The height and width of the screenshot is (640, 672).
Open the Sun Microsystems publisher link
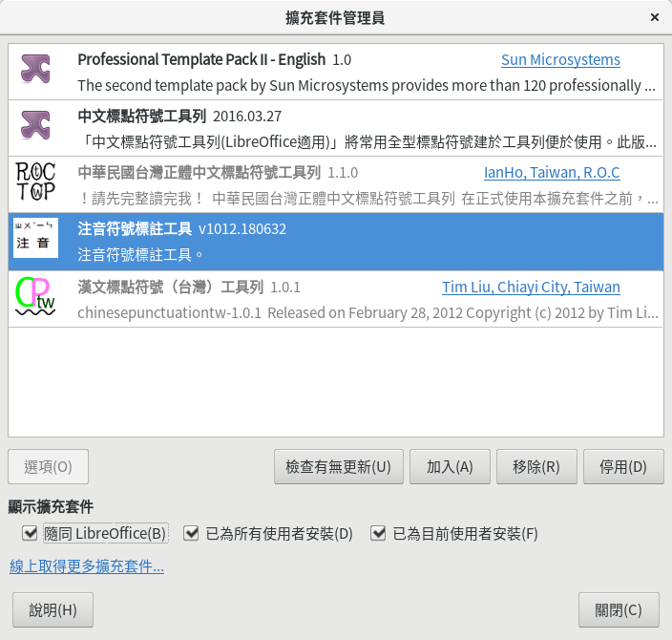(560, 59)
